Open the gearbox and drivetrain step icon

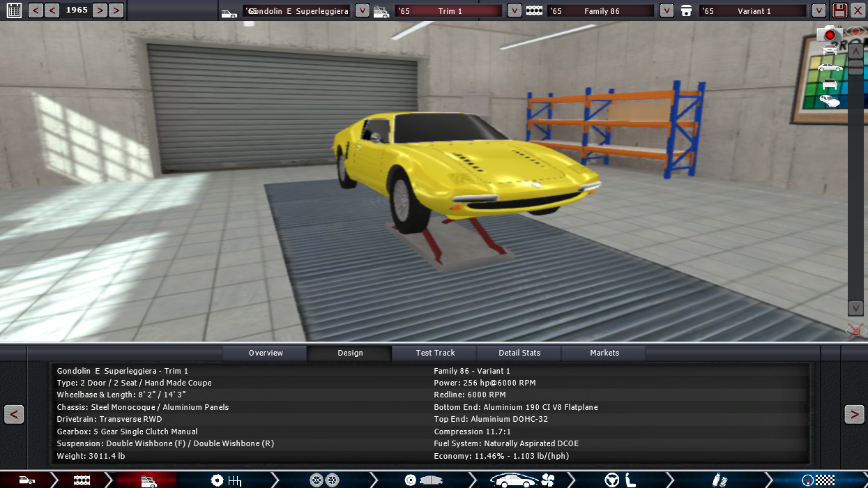pyautogui.click(x=226, y=480)
